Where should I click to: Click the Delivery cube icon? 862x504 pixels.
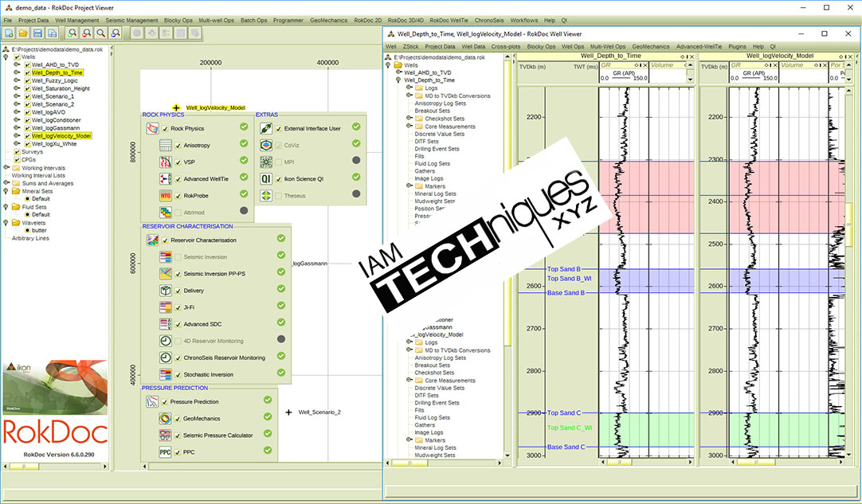coord(166,290)
